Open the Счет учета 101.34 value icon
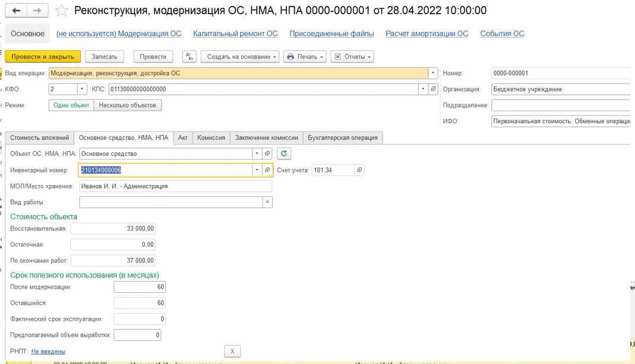635x364 pixels. pyautogui.click(x=359, y=170)
